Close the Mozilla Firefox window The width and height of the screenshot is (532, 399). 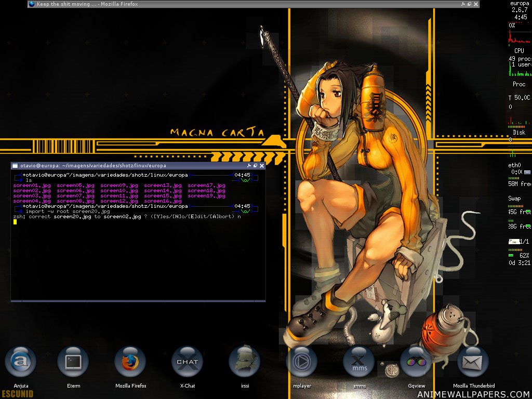[x=476, y=4]
